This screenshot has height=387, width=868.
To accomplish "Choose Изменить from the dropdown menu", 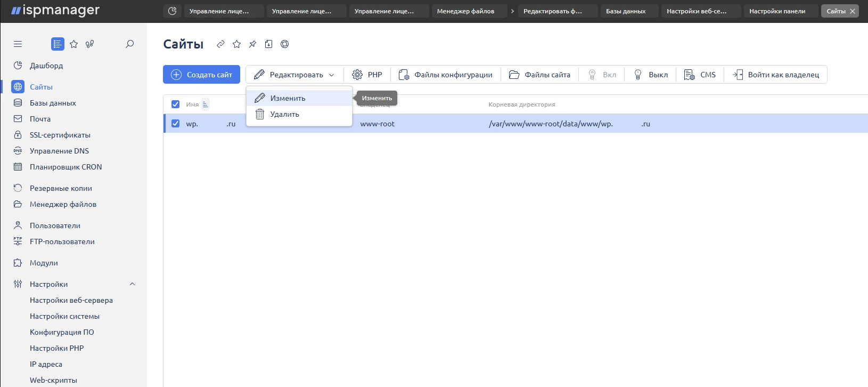I will coord(288,98).
